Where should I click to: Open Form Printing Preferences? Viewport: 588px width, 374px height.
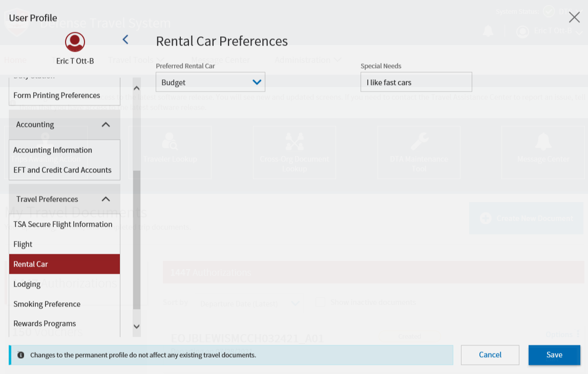coord(57,96)
